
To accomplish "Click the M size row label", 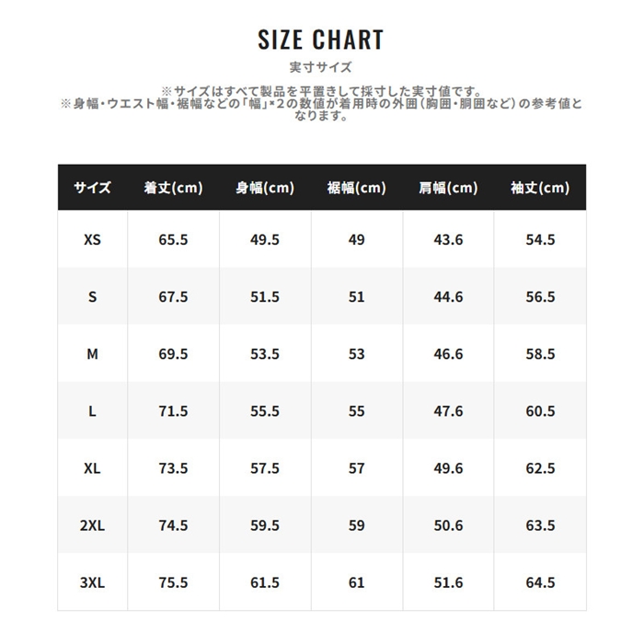I will pyautogui.click(x=92, y=353).
